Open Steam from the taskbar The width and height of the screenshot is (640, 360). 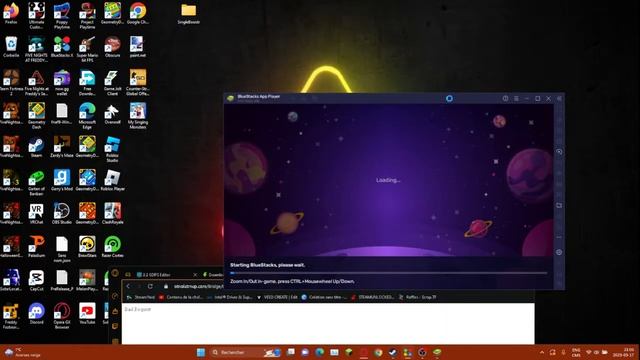point(393,352)
